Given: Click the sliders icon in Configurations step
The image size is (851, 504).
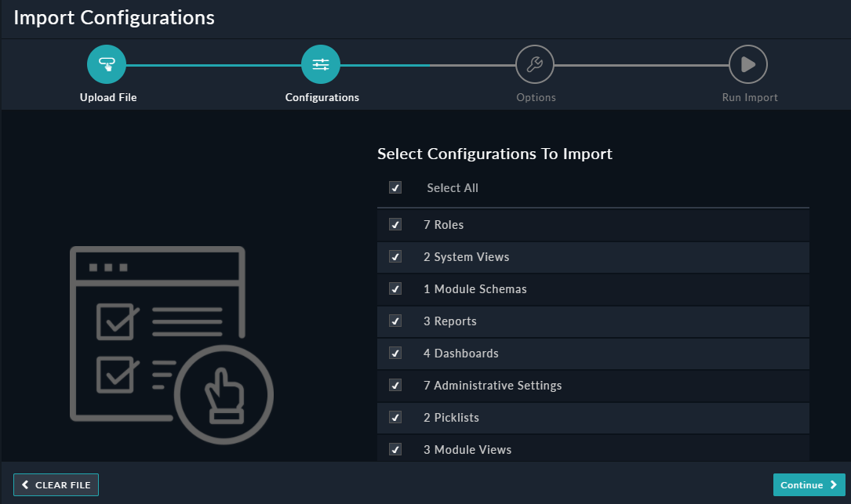Looking at the screenshot, I should click(x=321, y=63).
